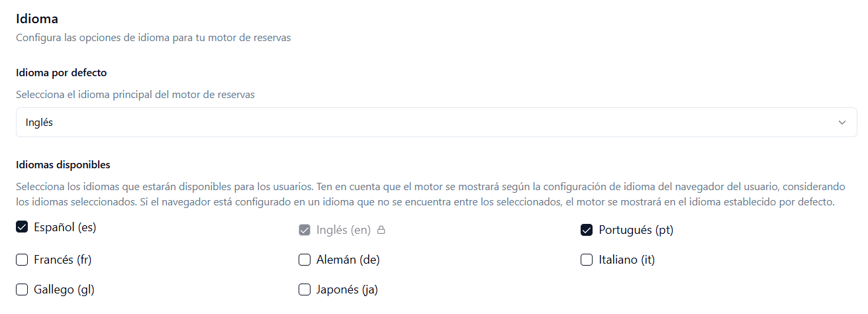
Task: Select the Francés (fr) label text
Action: tap(63, 260)
